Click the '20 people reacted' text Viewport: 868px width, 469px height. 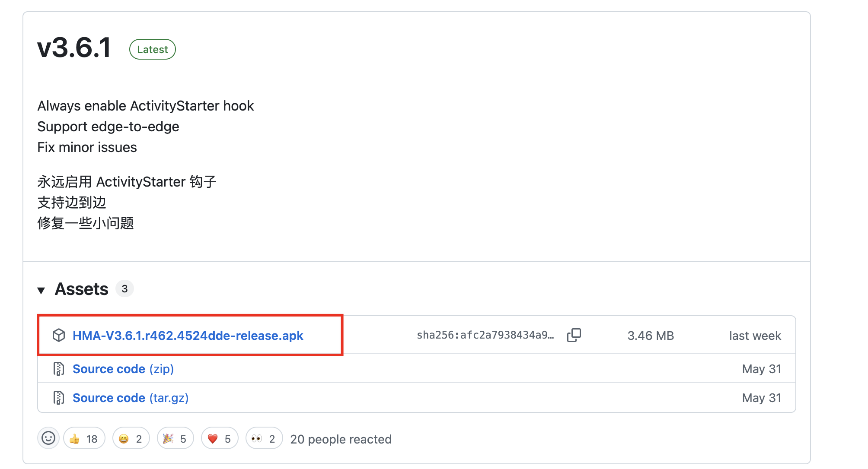click(341, 439)
